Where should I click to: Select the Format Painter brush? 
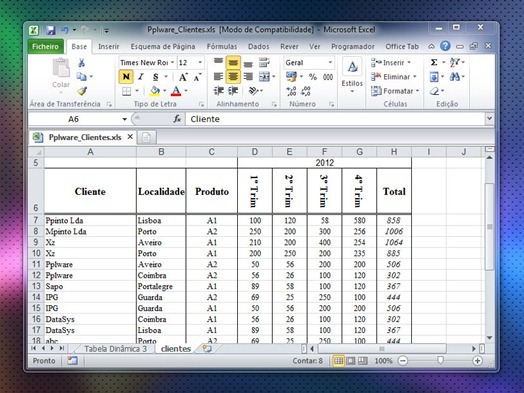(x=82, y=91)
